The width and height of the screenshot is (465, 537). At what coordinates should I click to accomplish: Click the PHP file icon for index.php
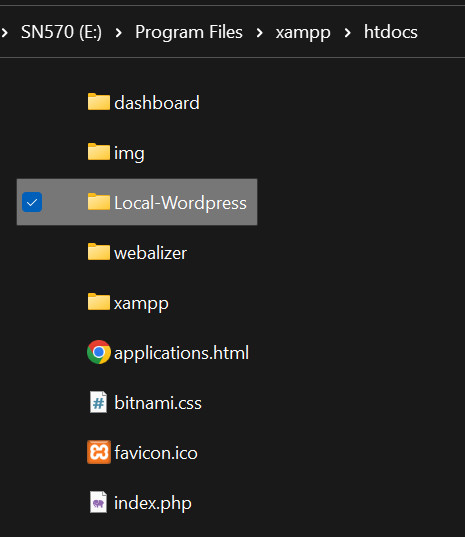pos(99,502)
